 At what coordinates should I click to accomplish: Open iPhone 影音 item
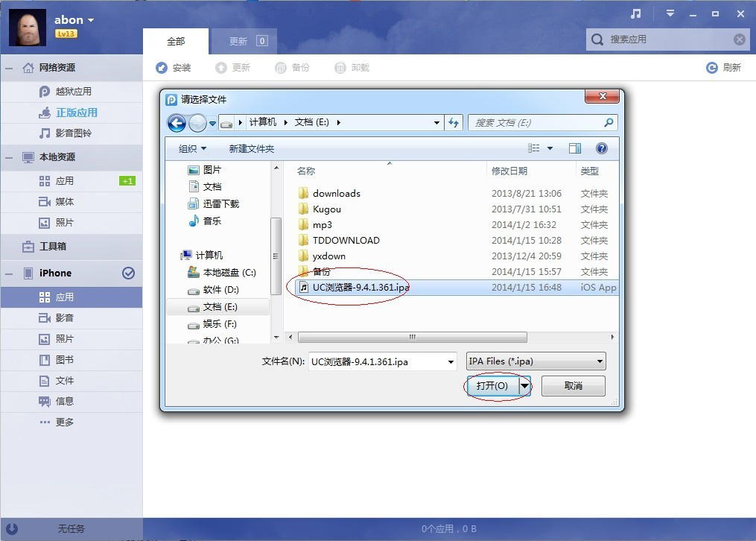point(72,318)
